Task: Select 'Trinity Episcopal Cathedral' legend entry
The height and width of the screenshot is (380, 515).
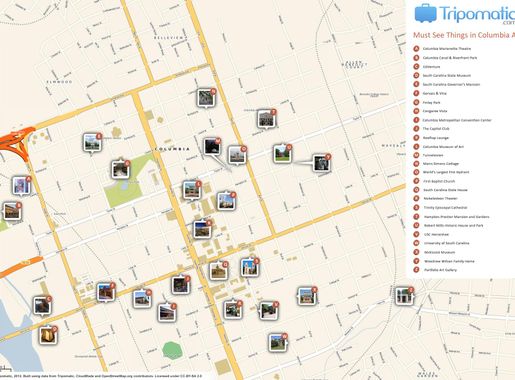Action: [x=445, y=207]
